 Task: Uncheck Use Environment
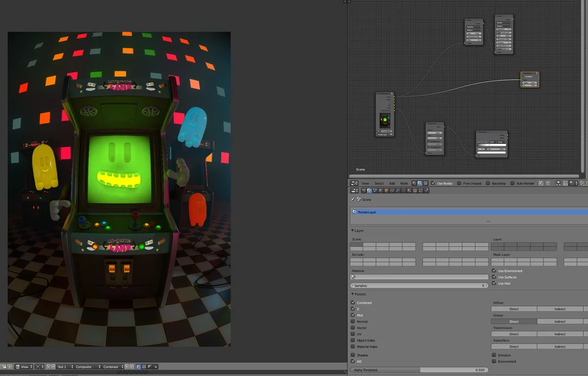494,270
